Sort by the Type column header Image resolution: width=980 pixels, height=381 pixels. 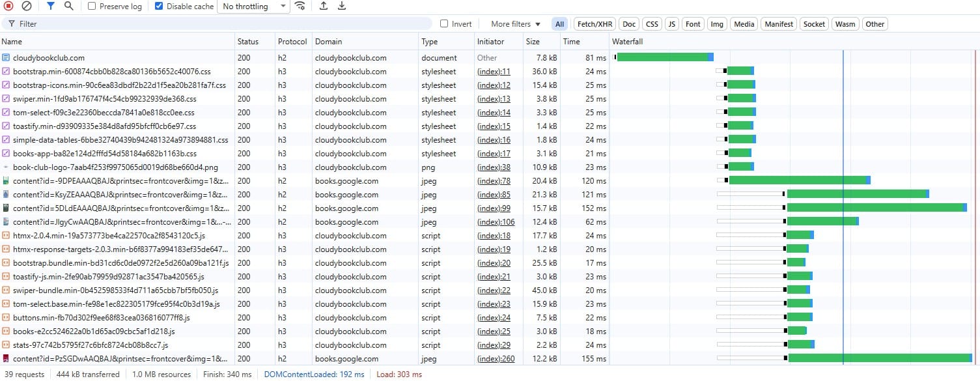tap(446, 42)
